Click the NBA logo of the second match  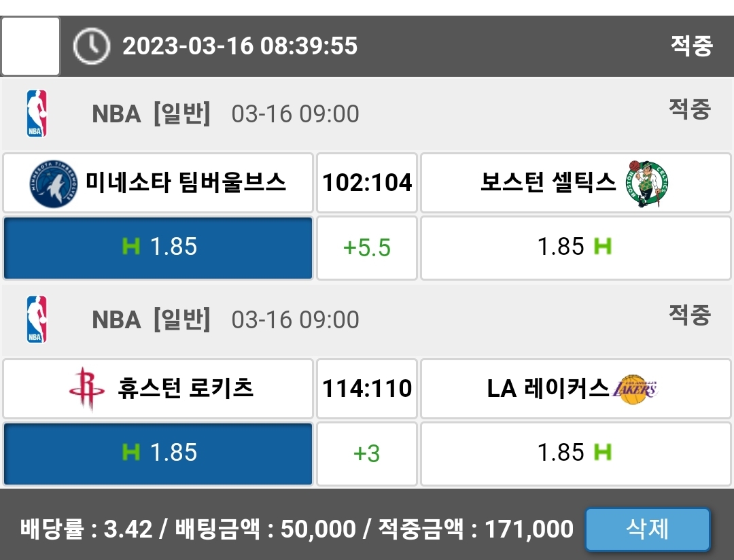pos(37,319)
